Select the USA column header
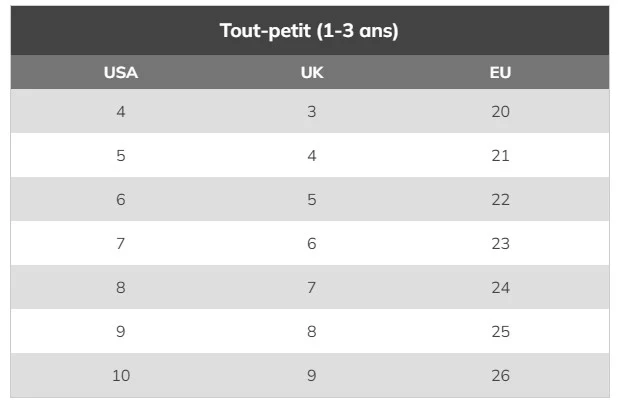Image resolution: width=620 pixels, height=409 pixels. coord(121,73)
